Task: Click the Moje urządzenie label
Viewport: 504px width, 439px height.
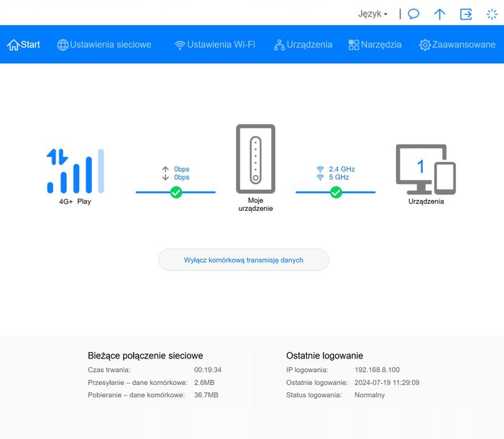Action: click(x=255, y=204)
